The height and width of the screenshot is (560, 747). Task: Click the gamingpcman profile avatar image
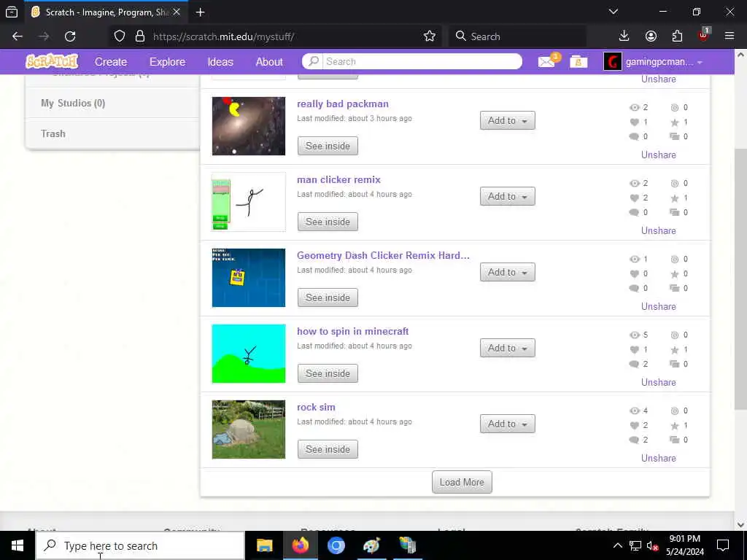(x=613, y=61)
